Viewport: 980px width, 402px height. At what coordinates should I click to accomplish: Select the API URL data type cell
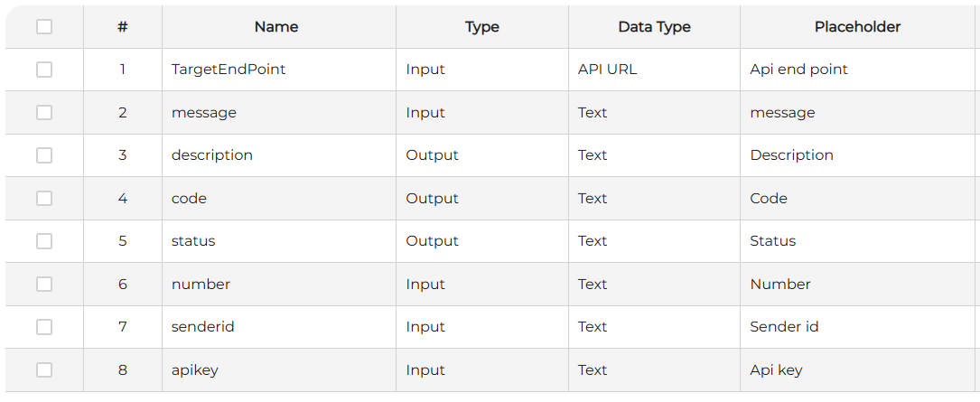(608, 70)
